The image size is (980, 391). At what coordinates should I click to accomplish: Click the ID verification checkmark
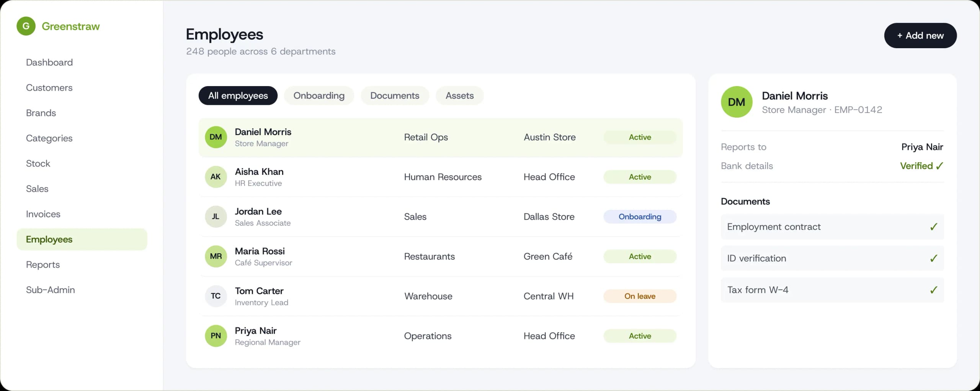(x=934, y=258)
